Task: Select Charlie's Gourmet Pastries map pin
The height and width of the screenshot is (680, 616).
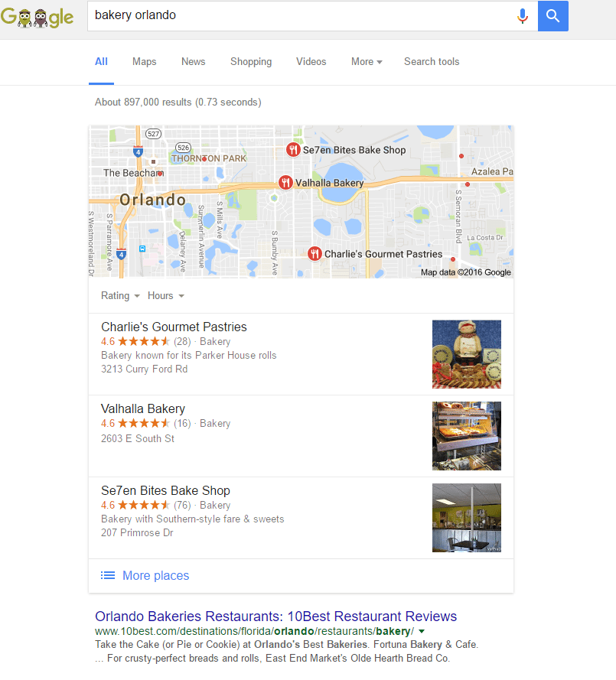Action: (x=315, y=254)
